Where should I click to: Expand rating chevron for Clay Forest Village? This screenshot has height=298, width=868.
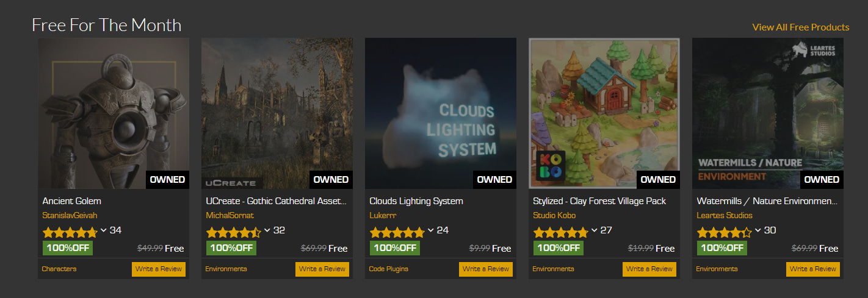tap(594, 230)
